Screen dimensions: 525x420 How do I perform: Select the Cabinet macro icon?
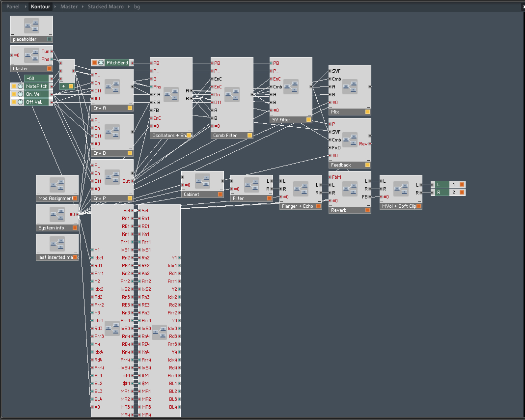202,181
